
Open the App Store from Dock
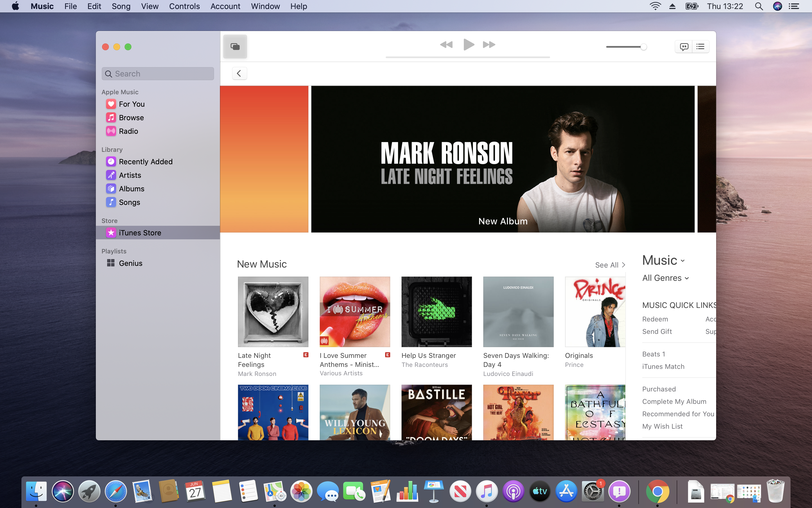[x=566, y=492]
